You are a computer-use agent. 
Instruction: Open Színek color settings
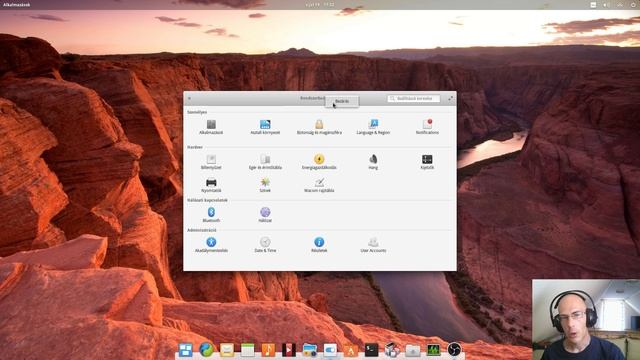pos(265,185)
